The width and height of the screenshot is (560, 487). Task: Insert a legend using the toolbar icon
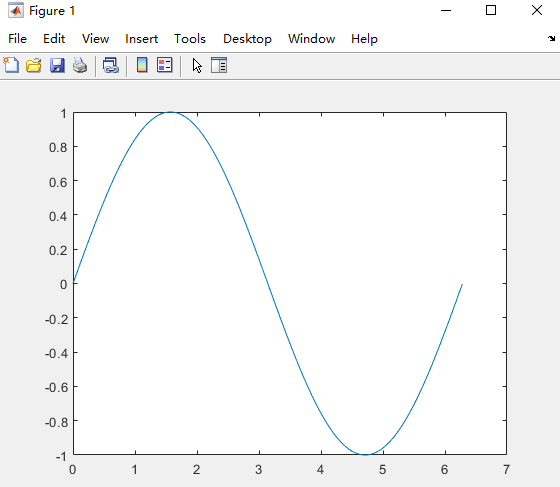click(165, 65)
